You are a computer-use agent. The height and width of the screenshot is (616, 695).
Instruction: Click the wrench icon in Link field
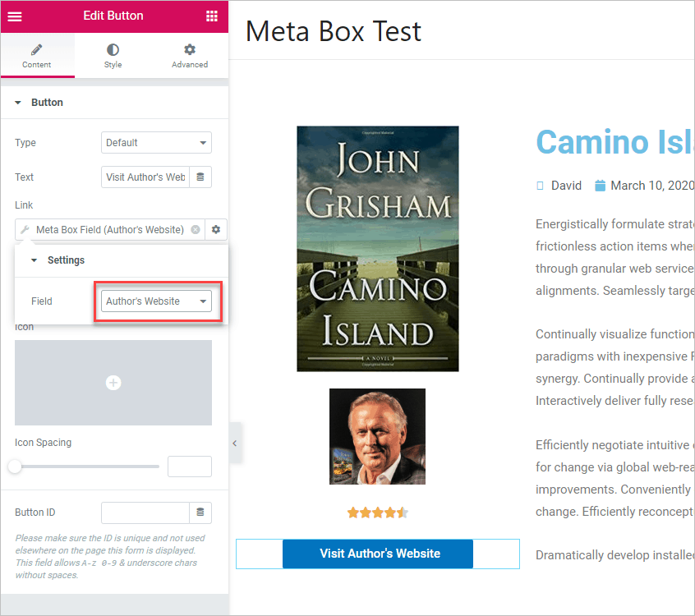[25, 230]
